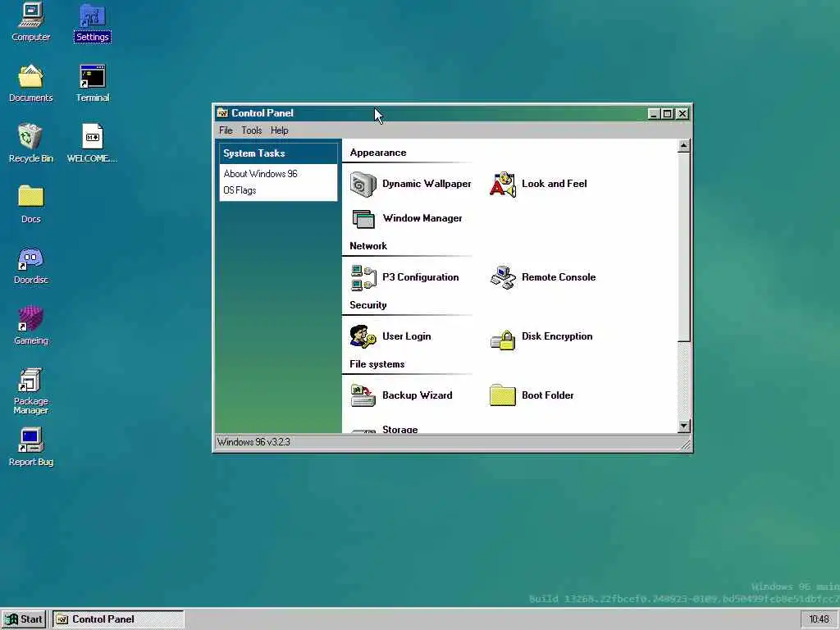Open the Tools menu
Viewport: 840px width, 630px height.
coord(251,130)
